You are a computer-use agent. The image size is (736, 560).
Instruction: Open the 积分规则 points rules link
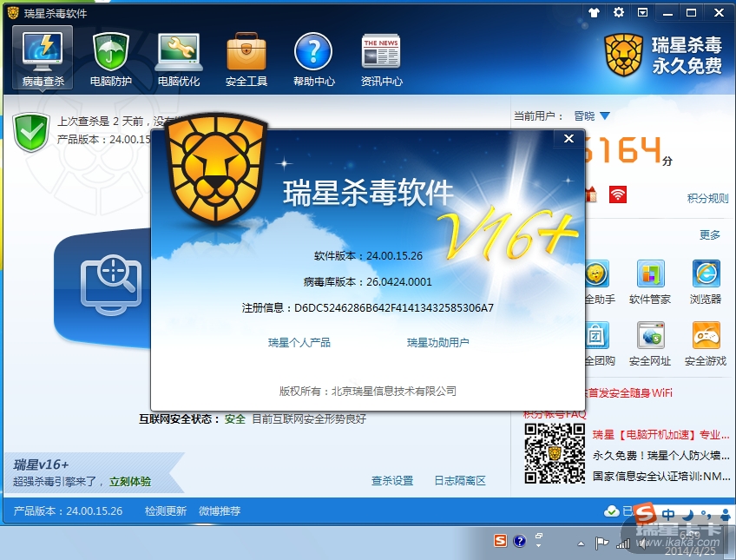point(708,198)
